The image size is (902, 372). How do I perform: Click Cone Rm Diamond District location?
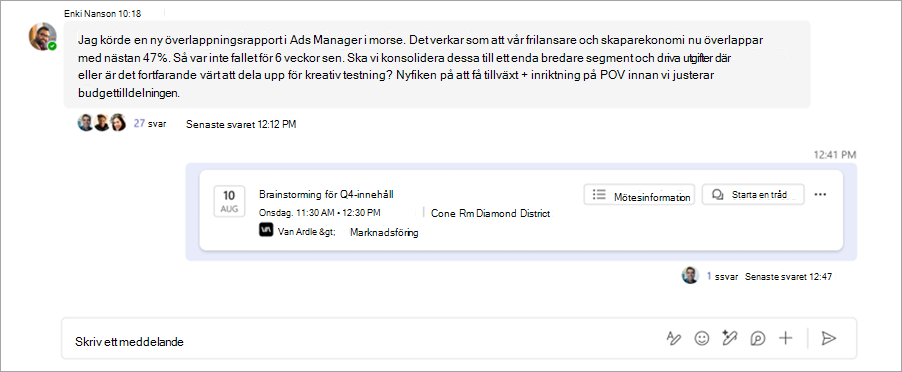click(490, 213)
